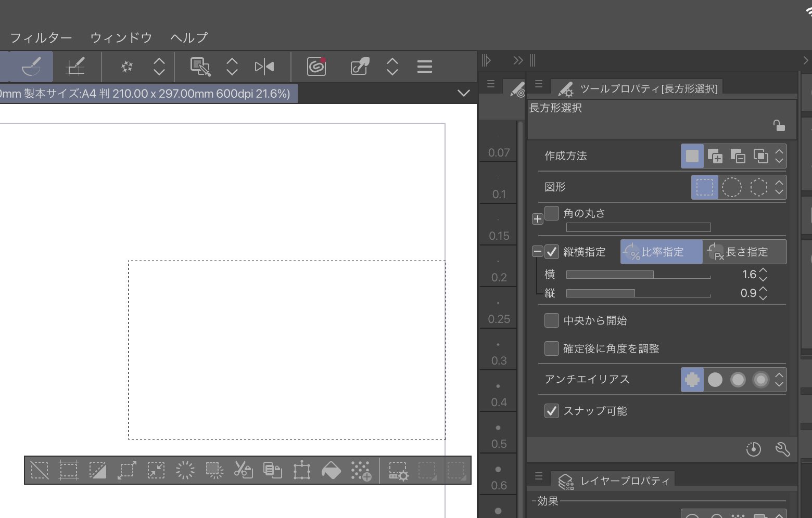Open sub tool detail wrench icon

(x=782, y=449)
